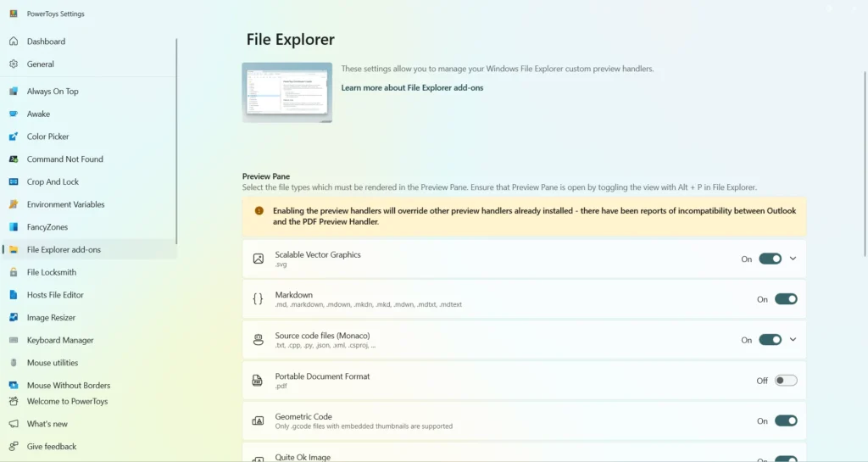This screenshot has height=462, width=868.
Task: Select Always On Top in sidebar
Action: click(90, 92)
